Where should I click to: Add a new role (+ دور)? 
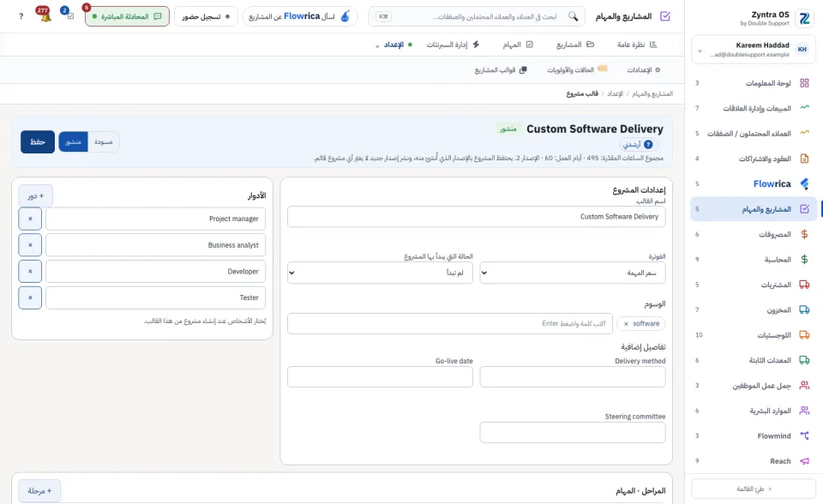[35, 195]
